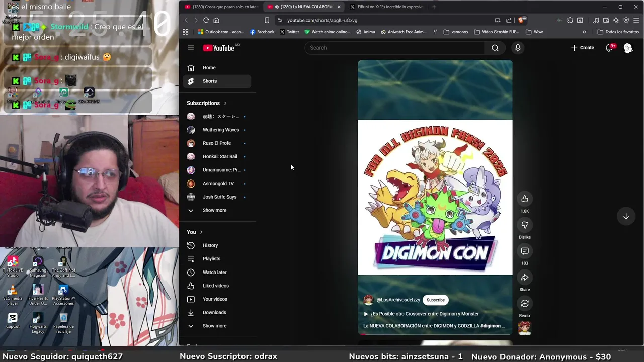Dislike the current short
Viewport: 644px width, 362px height.
tap(525, 225)
